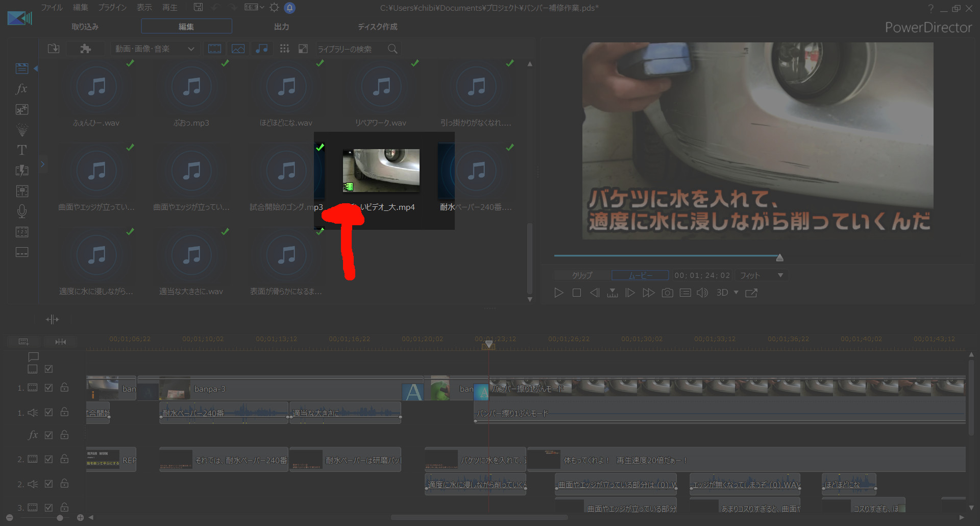Click the import media folder icon
The height and width of the screenshot is (526, 980).
pos(54,49)
